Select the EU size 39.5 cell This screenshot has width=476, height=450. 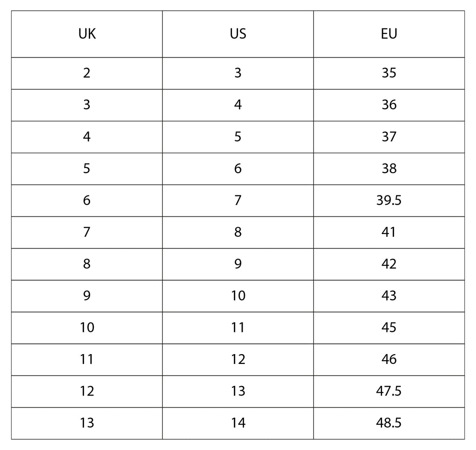pyautogui.click(x=389, y=201)
